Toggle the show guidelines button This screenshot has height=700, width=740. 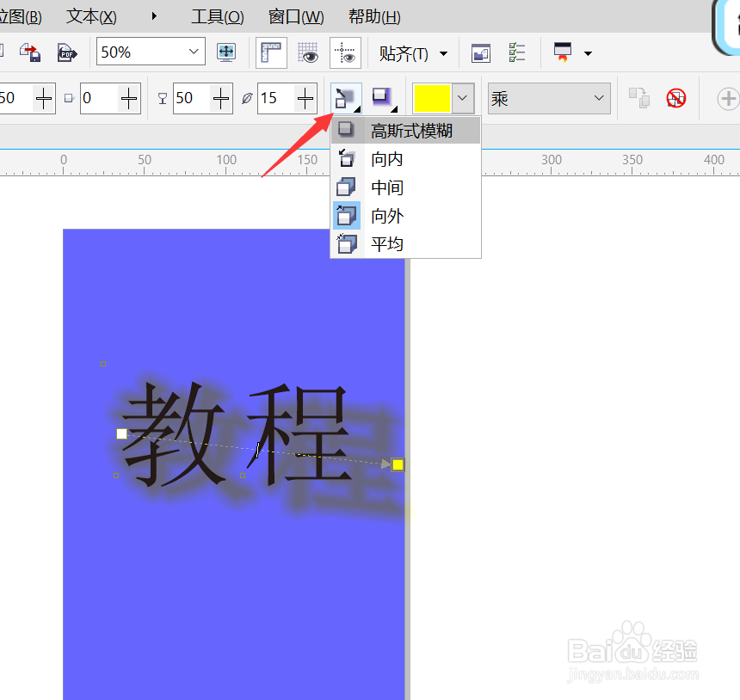click(x=345, y=52)
